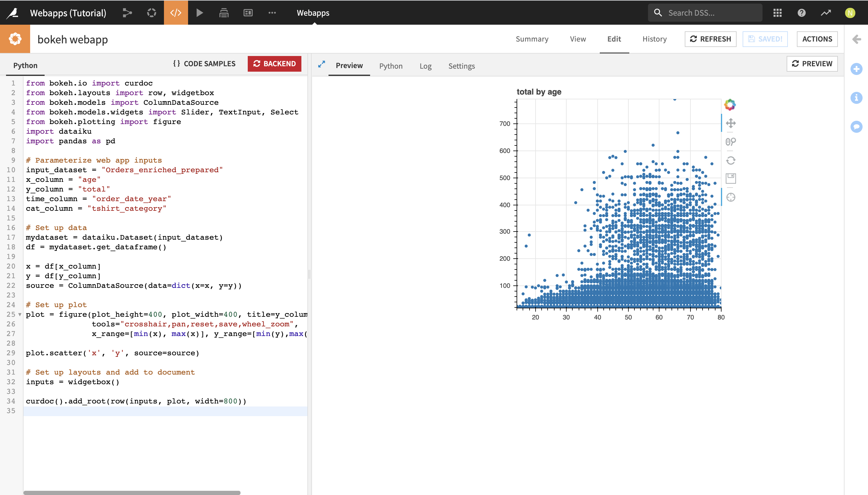Click the curdoc().add_root line of code
Viewport: 868px width, 495px height.
coord(136,401)
